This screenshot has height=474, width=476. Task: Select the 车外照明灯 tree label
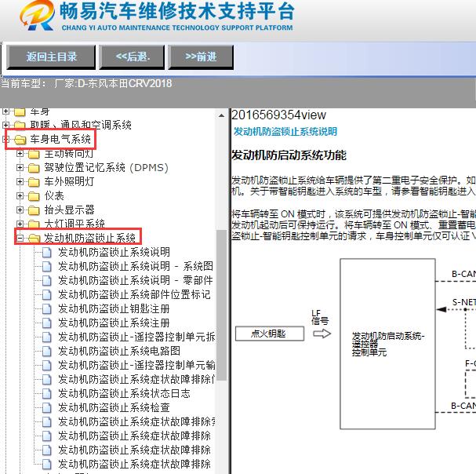[69, 182]
